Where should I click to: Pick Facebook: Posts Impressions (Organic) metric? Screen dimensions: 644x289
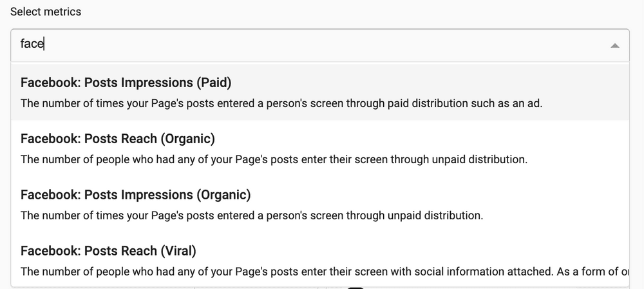[135, 195]
